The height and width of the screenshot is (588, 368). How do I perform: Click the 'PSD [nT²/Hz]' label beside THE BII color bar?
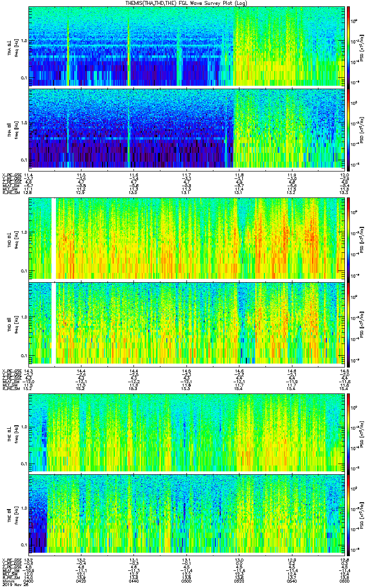pos(361,515)
